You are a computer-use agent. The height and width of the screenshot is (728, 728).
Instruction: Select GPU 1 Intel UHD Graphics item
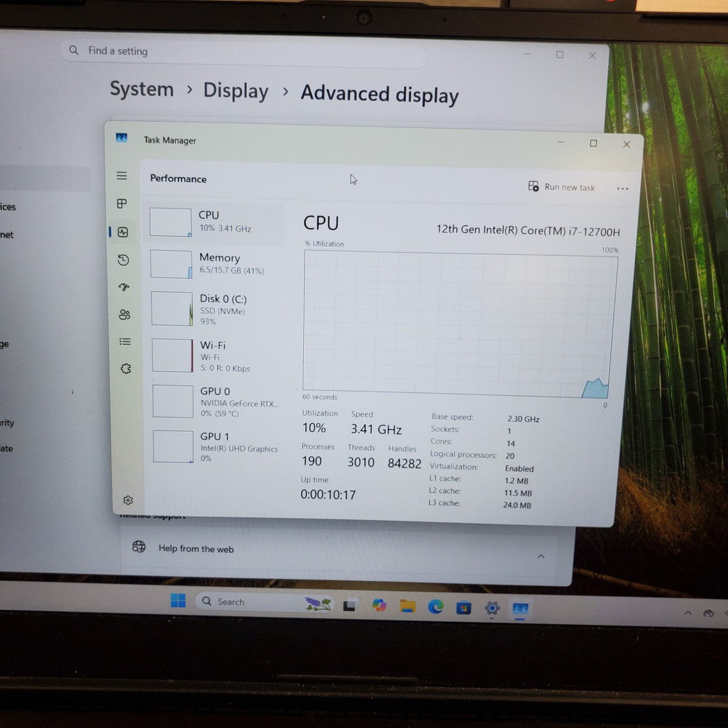click(x=218, y=447)
